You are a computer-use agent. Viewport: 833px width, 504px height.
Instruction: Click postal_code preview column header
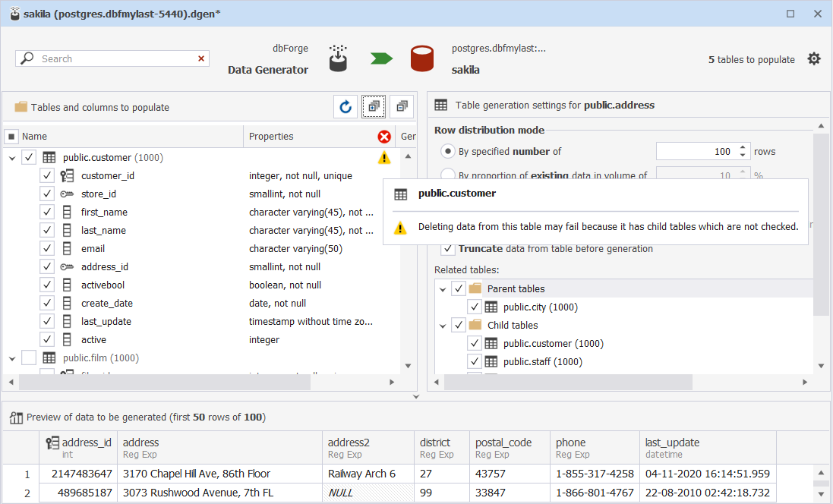[510, 448]
